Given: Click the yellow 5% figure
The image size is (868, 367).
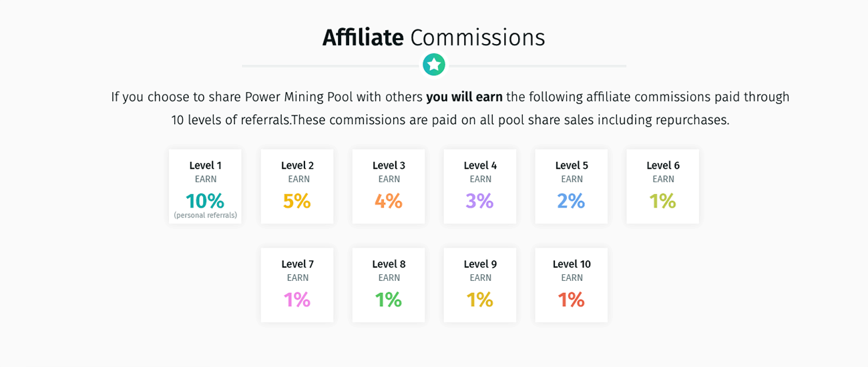Looking at the screenshot, I should [297, 201].
